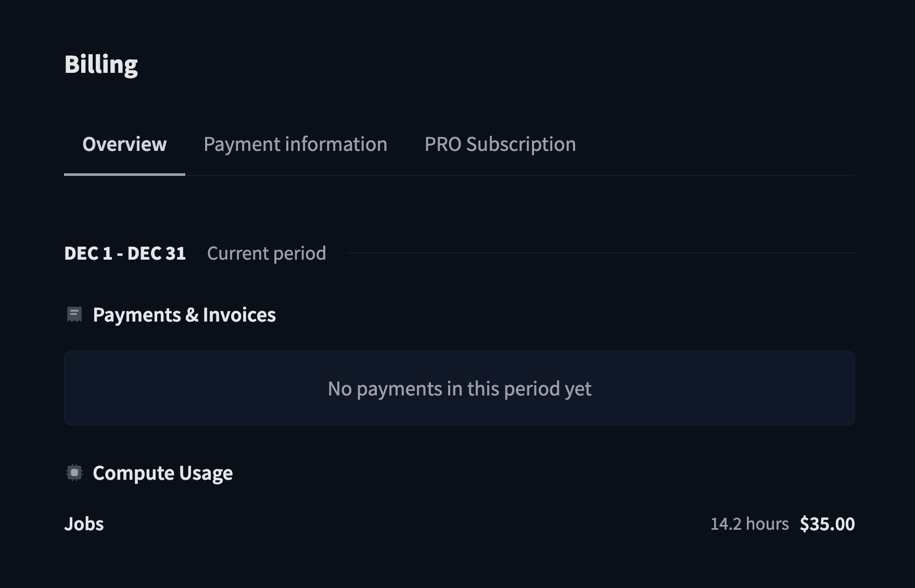The image size is (915, 588).
Task: Click the DEC 31 end date text
Action: [x=156, y=253]
